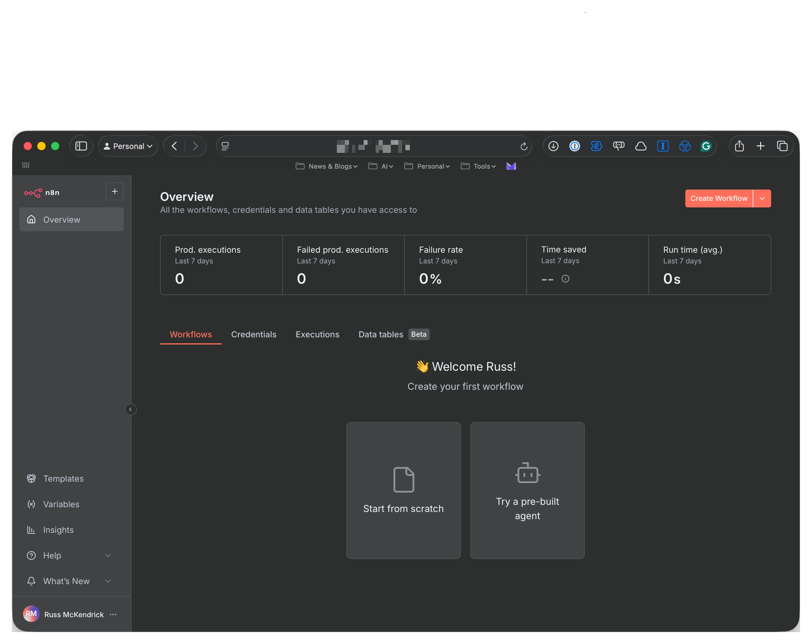The width and height of the screenshot is (812, 644).
Task: Open Templates from the sidebar
Action: (x=63, y=478)
